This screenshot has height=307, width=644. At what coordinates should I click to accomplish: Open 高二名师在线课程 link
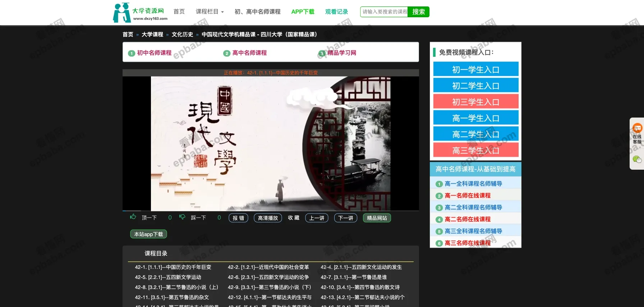468,219
